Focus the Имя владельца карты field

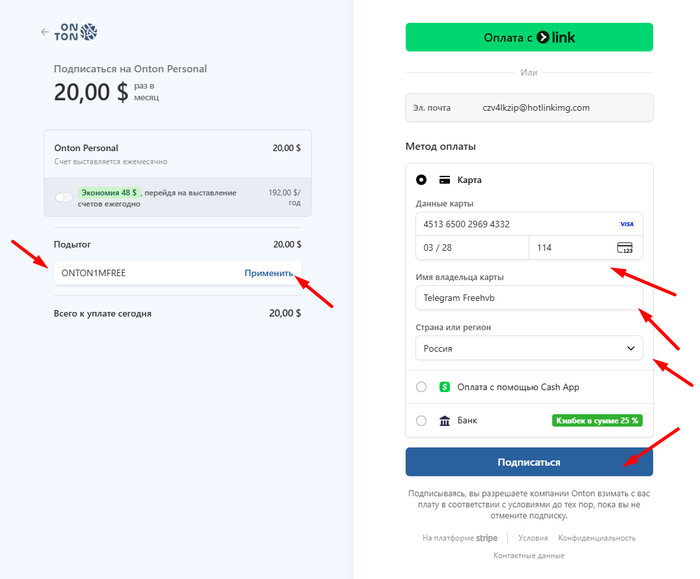(529, 298)
